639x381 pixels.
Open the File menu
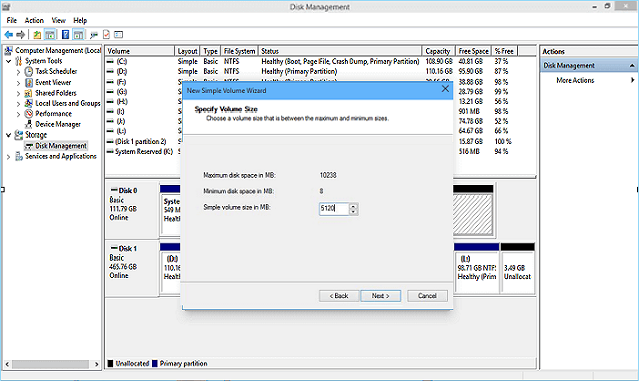[x=12, y=20]
